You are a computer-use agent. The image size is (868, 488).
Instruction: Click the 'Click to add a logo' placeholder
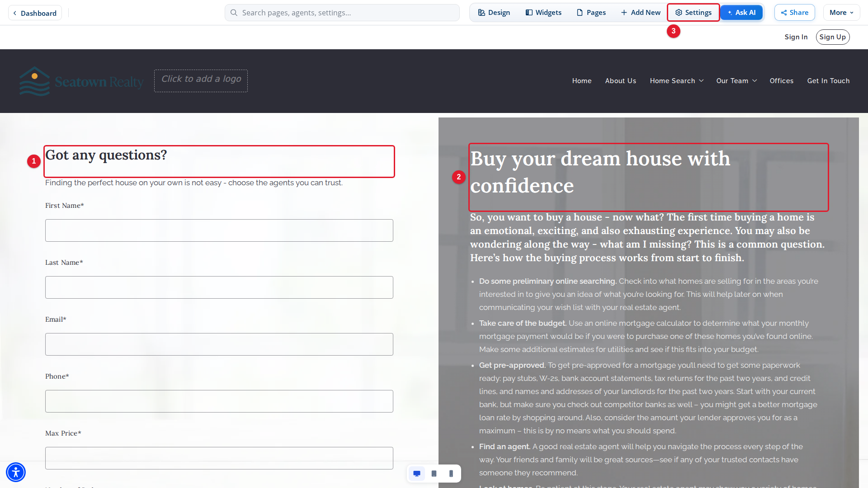tap(201, 81)
